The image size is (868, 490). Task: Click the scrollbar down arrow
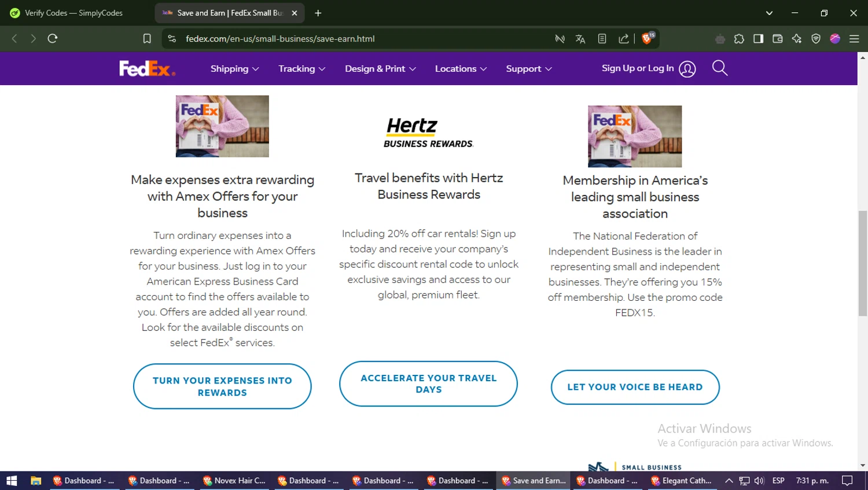(863, 465)
